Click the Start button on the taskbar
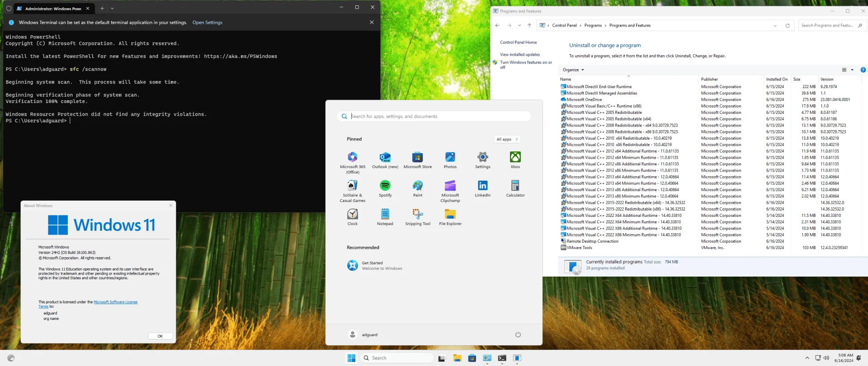The image size is (868, 366). point(351,358)
